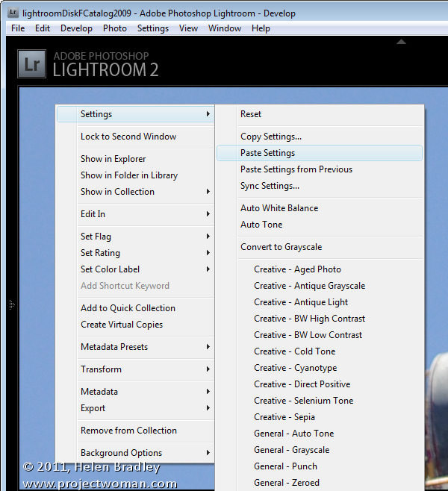
Task: Expand the Settings submenu in context menu
Action: click(136, 114)
